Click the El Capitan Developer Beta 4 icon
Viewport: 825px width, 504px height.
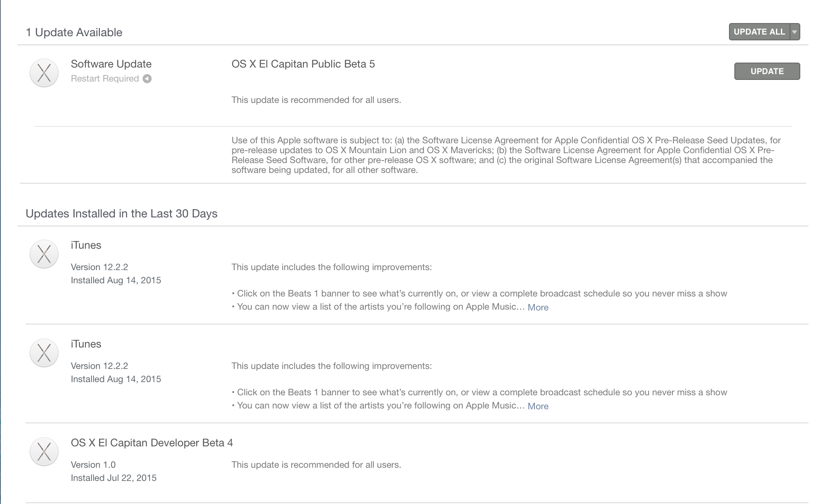44,452
